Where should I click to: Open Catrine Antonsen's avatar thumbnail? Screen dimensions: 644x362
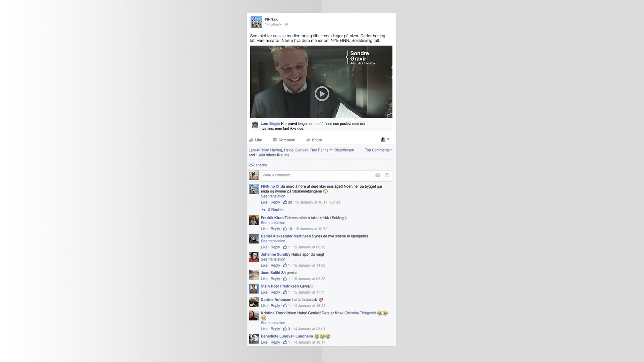254,302
